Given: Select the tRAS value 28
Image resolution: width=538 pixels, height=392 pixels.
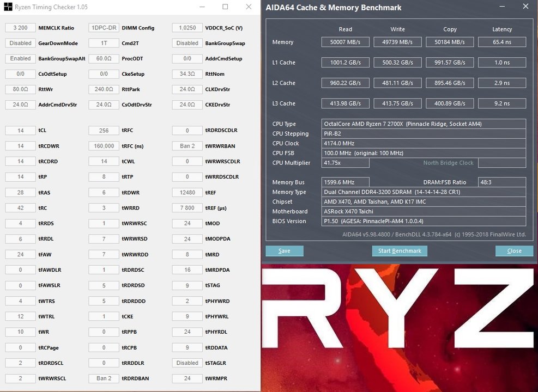Looking at the screenshot, I should point(20,193).
